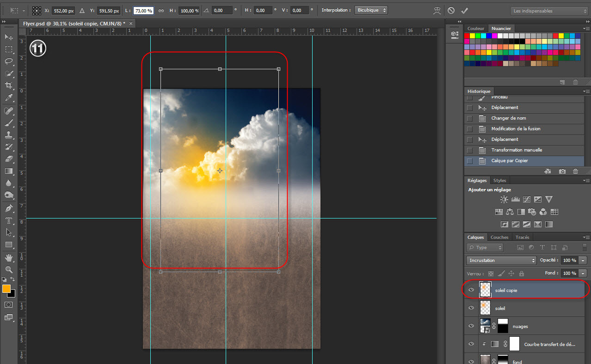This screenshot has width=591, height=364.
Task: Open the Styles tab
Action: [499, 181]
